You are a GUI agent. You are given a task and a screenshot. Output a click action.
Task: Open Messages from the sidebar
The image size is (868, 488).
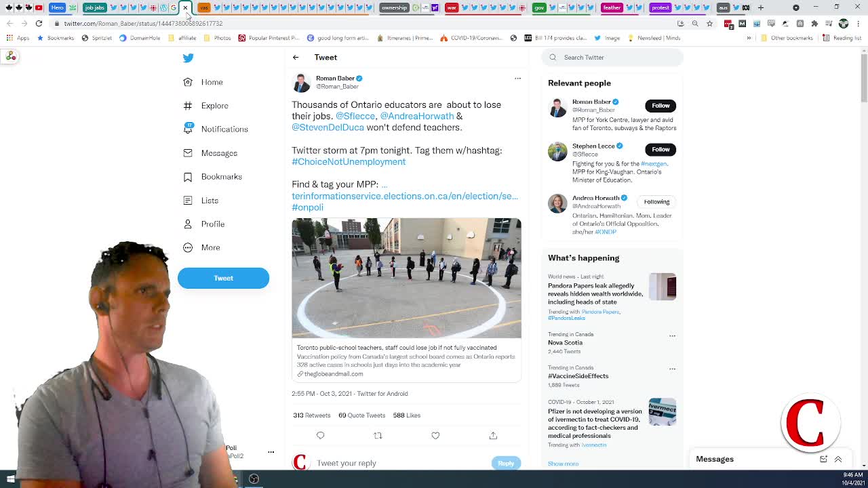tap(210, 153)
